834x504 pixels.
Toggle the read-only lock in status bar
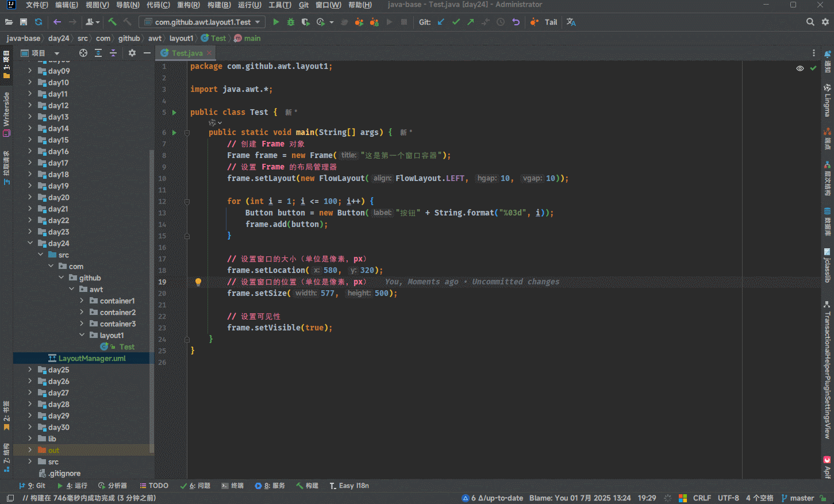pyautogui.click(x=823, y=498)
